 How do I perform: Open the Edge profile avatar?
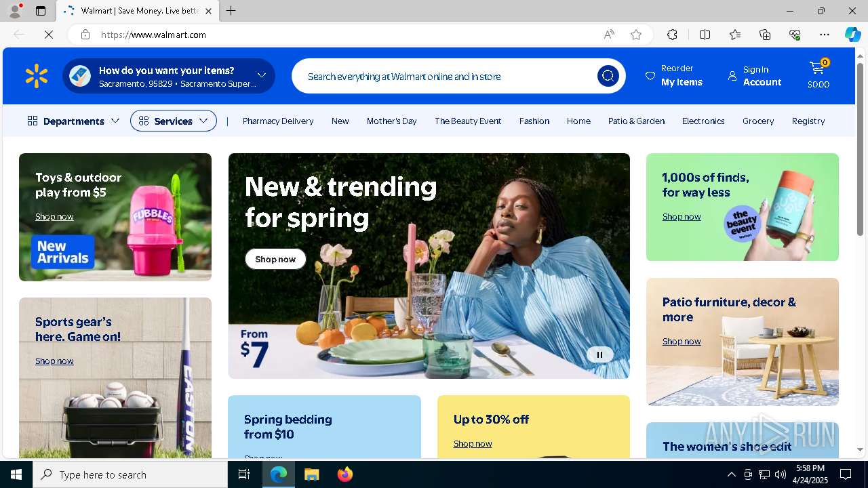(x=15, y=11)
